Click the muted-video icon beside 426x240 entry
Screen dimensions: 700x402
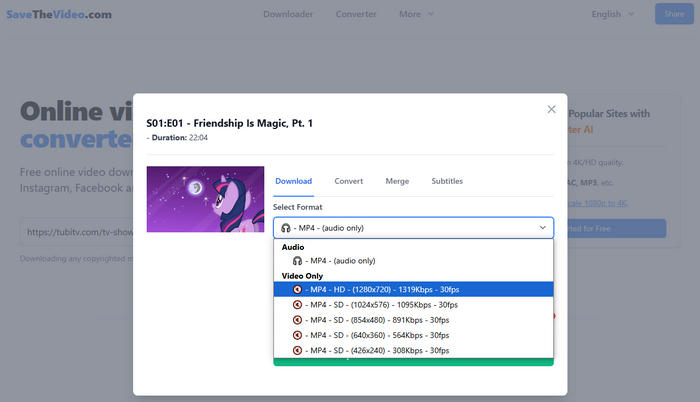pyautogui.click(x=297, y=350)
